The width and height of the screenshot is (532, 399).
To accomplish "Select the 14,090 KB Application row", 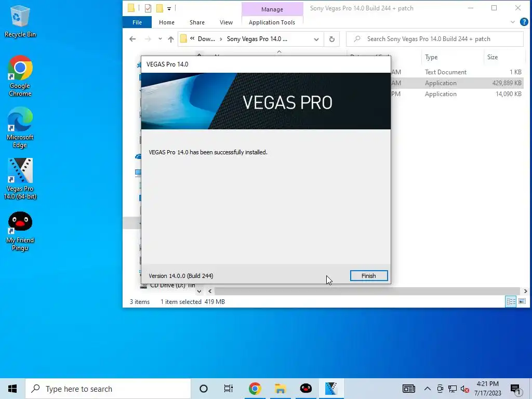I will click(x=457, y=94).
